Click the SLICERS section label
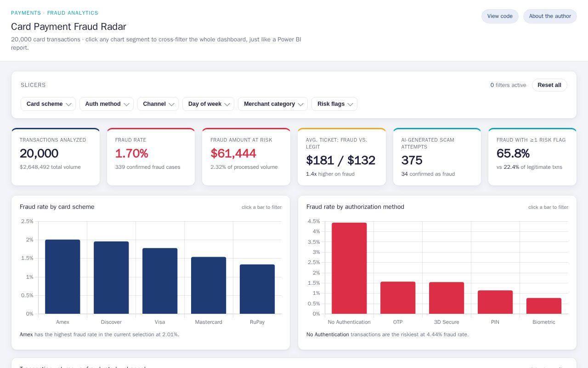This screenshot has height=368, width=588. pyautogui.click(x=33, y=85)
